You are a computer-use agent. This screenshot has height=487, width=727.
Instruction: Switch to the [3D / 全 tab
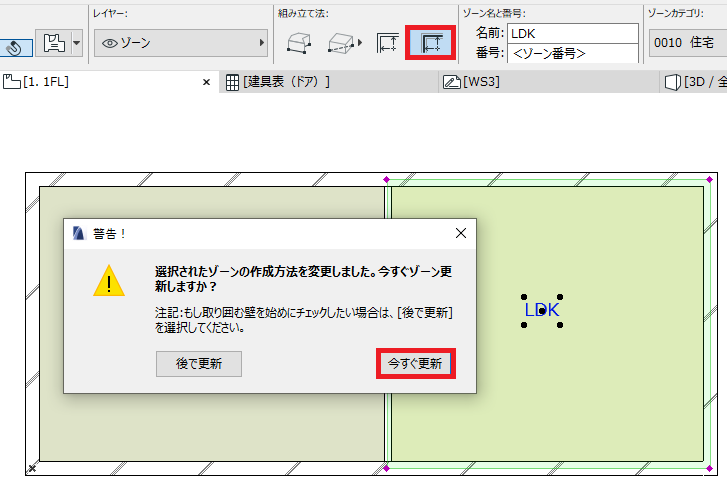coord(694,82)
